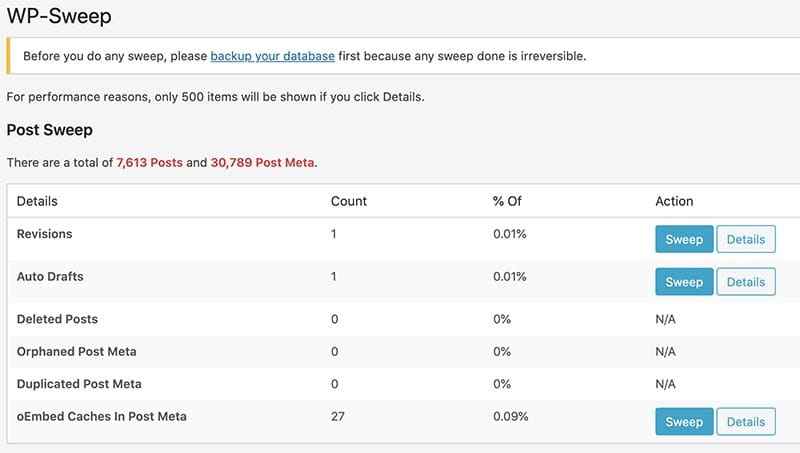Click the % Of column header
The width and height of the screenshot is (800, 453).
(x=507, y=201)
